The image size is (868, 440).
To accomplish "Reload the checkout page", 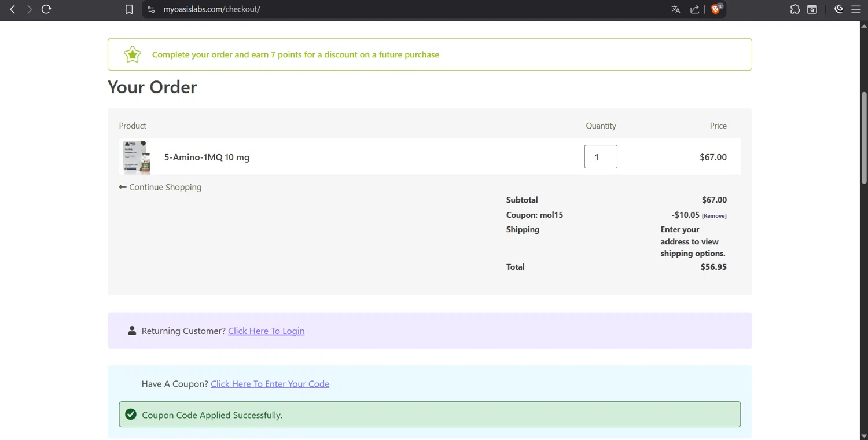I will point(46,9).
